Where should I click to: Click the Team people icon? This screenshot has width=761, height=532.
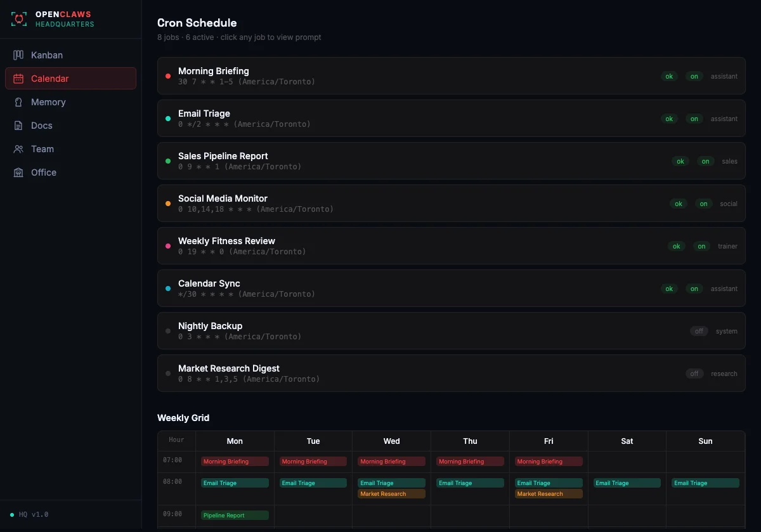(x=18, y=149)
